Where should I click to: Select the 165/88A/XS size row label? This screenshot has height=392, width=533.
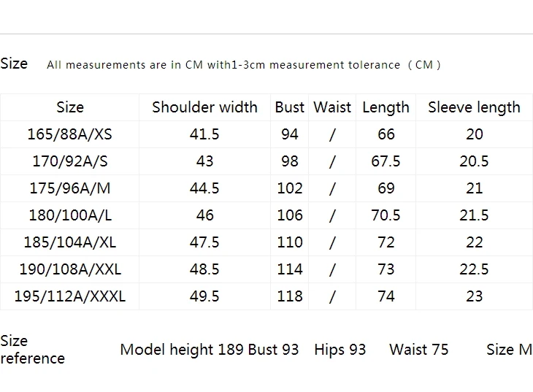click(x=69, y=134)
